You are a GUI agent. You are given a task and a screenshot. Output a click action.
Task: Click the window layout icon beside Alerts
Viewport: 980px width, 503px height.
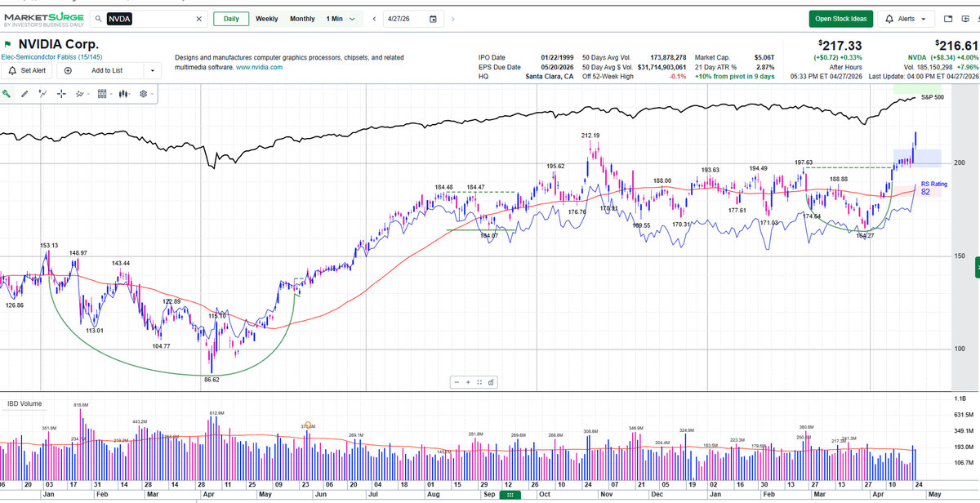(x=947, y=19)
